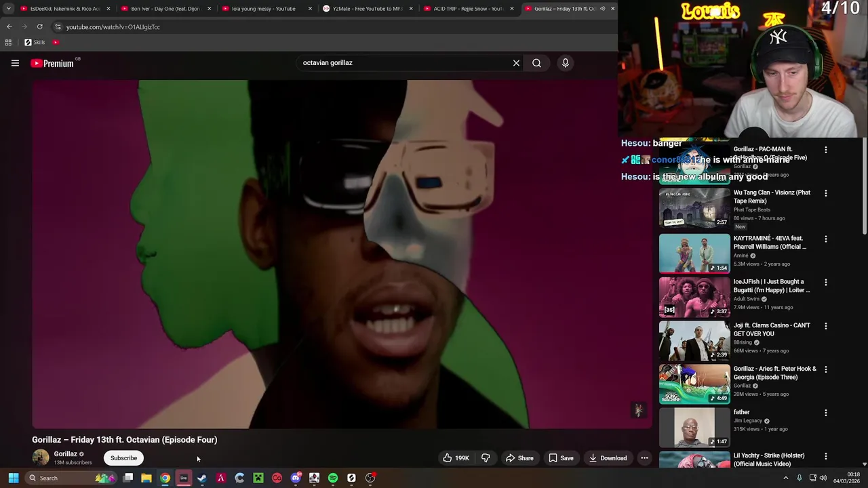Open options for Lil Yachty Strike video

point(825,456)
